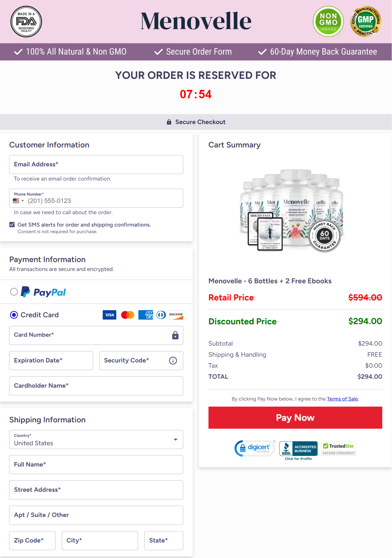The width and height of the screenshot is (392, 558).
Task: Click the Mastercard icon
Action: point(127,315)
